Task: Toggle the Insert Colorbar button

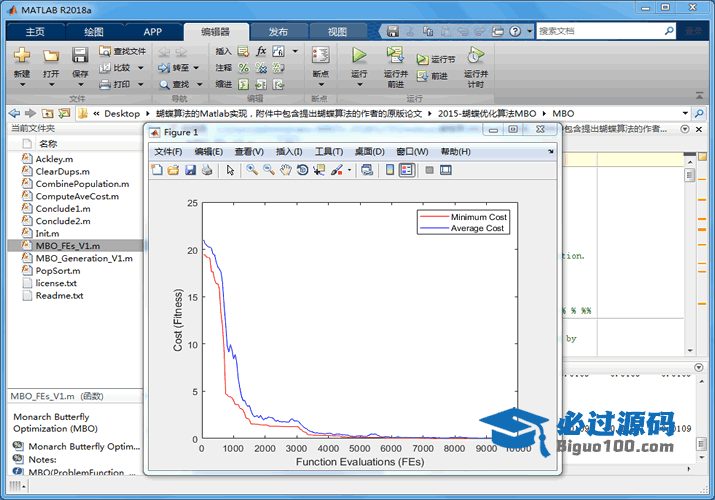Action: pyautogui.click(x=390, y=170)
